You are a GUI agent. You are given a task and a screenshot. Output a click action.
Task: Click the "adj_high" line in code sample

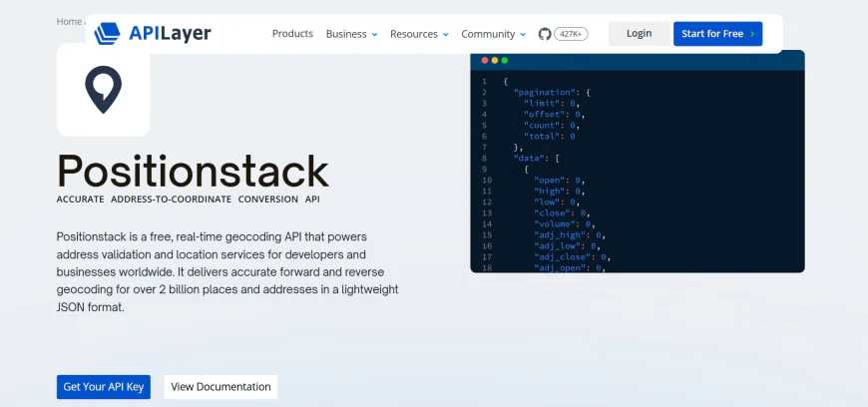click(570, 235)
